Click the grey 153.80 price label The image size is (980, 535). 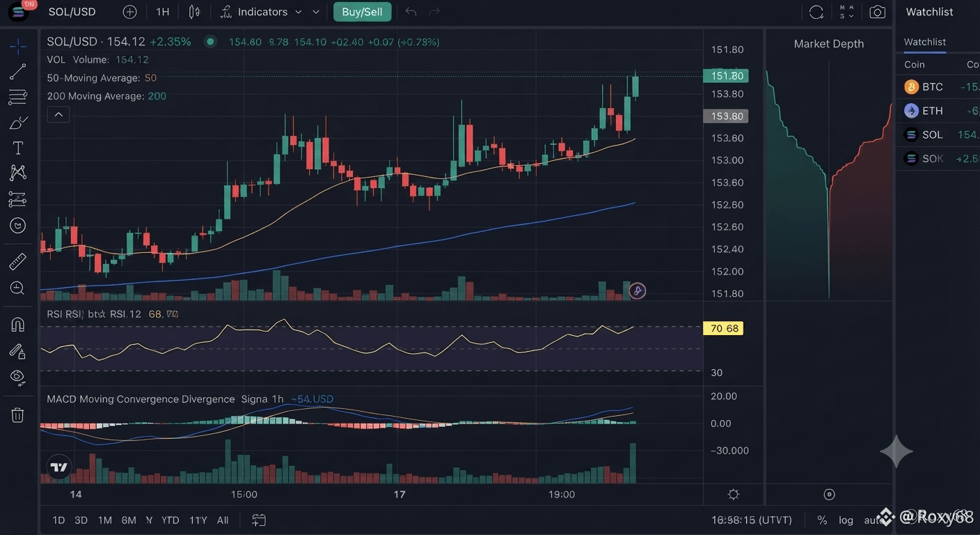click(727, 116)
